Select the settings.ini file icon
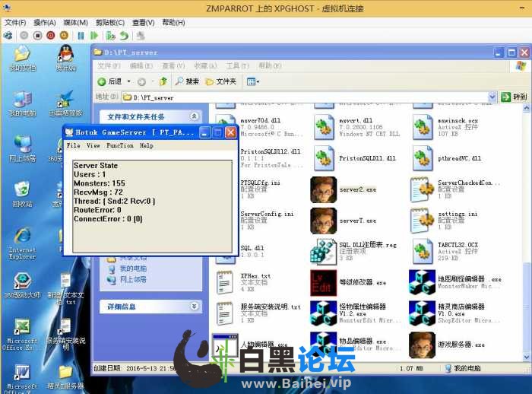 pyautogui.click(x=422, y=221)
